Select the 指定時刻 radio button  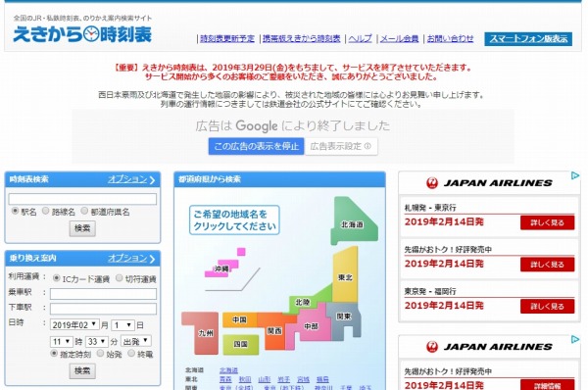point(54,353)
